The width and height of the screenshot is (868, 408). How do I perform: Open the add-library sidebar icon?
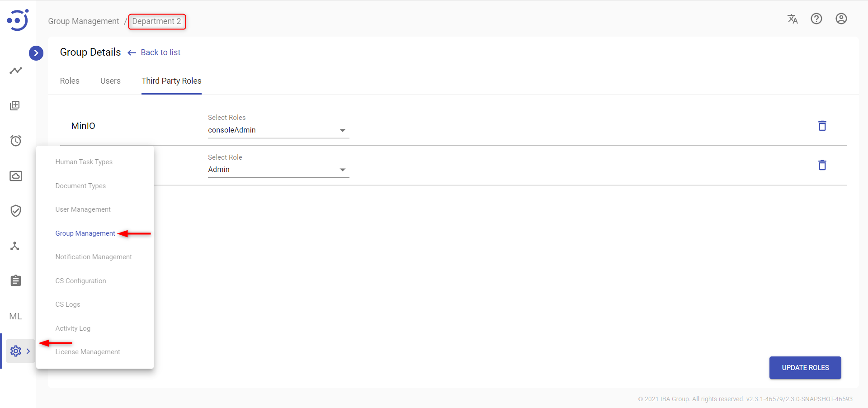(15, 105)
